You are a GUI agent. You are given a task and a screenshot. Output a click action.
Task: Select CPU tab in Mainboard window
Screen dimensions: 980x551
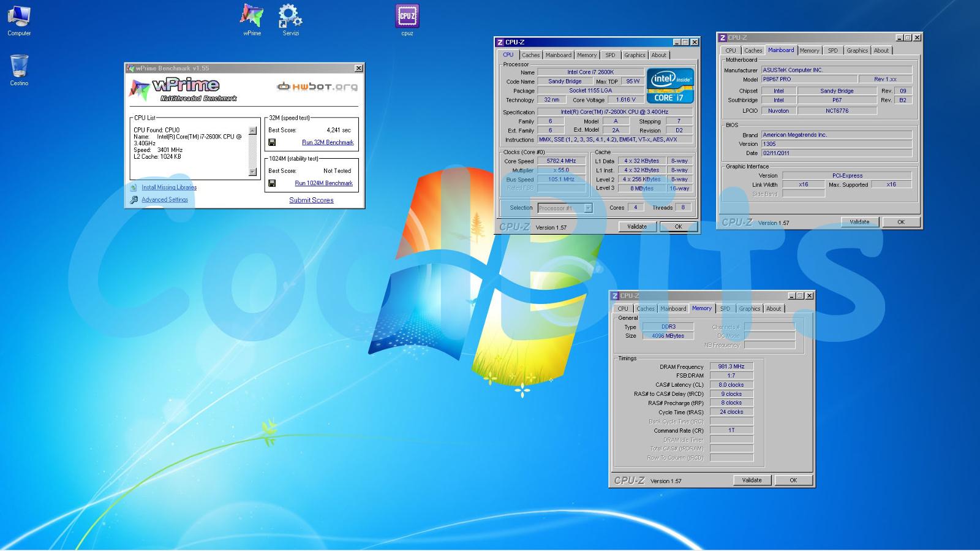(731, 50)
